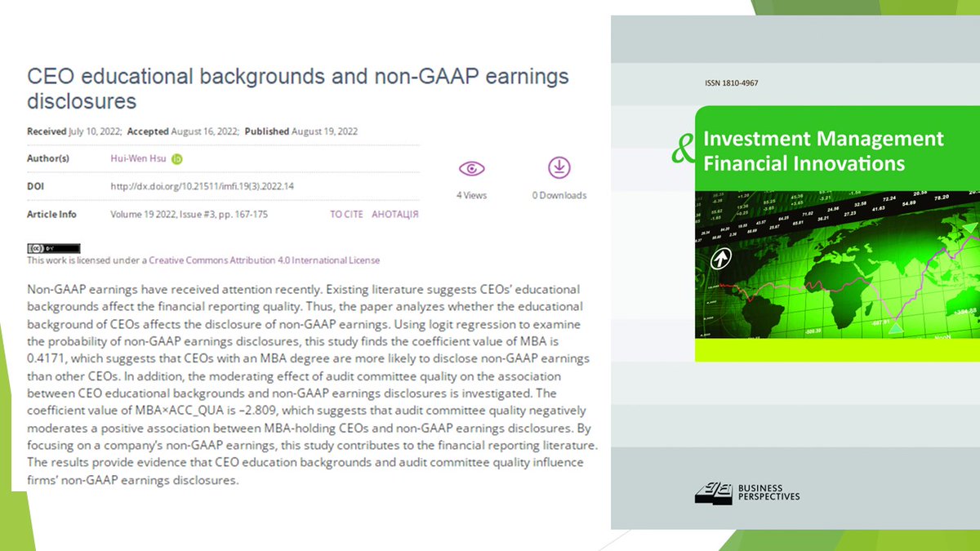Click the TO CITE link
The width and height of the screenshot is (980, 551).
(x=346, y=214)
